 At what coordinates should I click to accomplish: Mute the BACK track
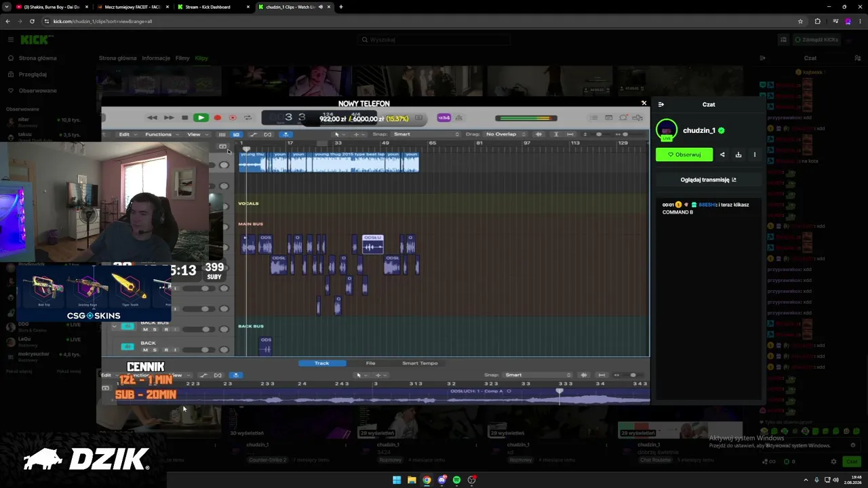tap(144, 350)
